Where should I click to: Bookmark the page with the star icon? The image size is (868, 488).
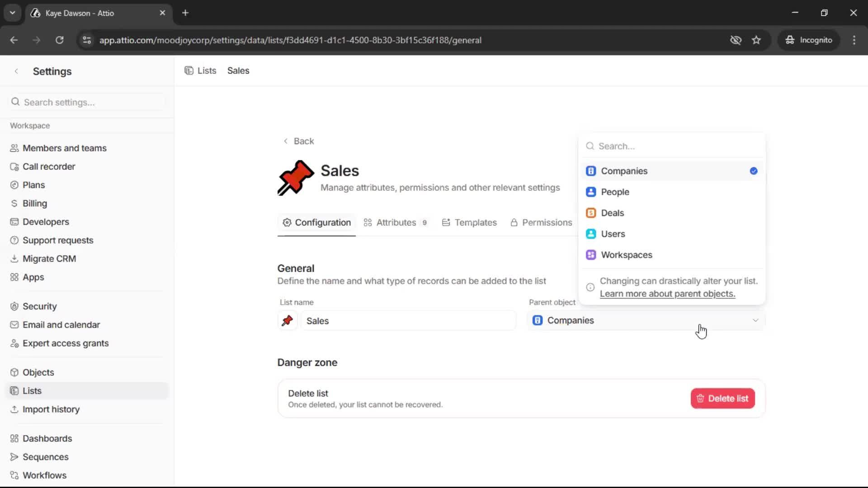(x=756, y=40)
